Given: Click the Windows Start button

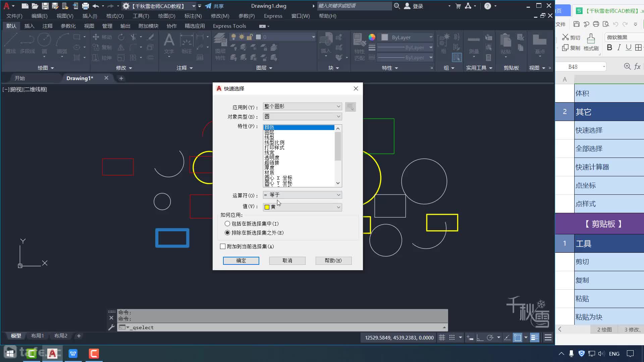Looking at the screenshot, I should [10, 354].
